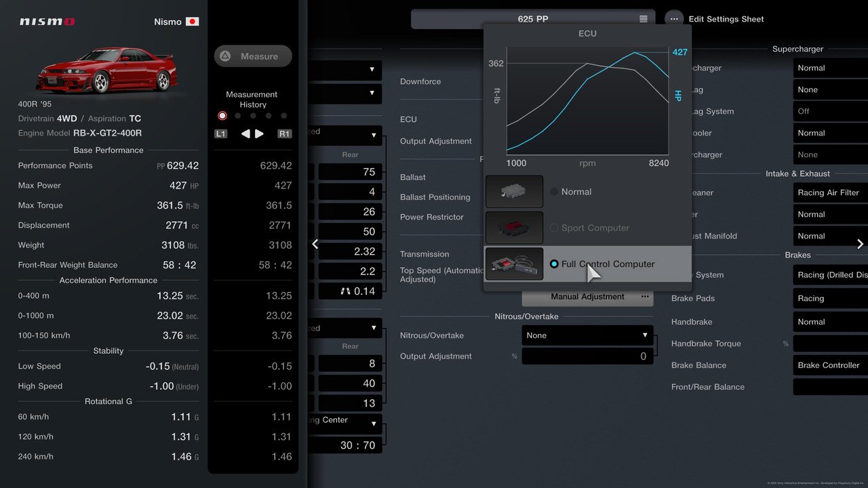The height and width of the screenshot is (488, 868).
Task: Open the Anti-Lag System Off dropdown
Action: 831,111
